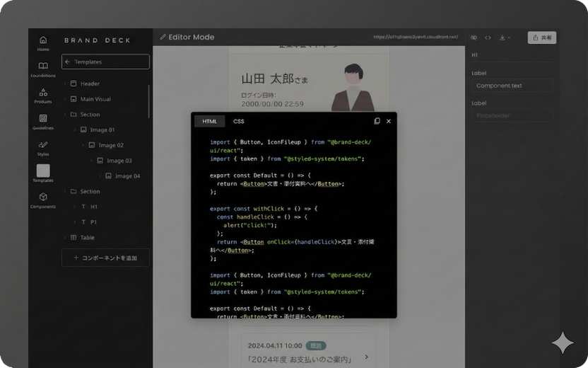This screenshot has width=588, height=368.
Task: Go to Products section icon
Action: tap(43, 95)
